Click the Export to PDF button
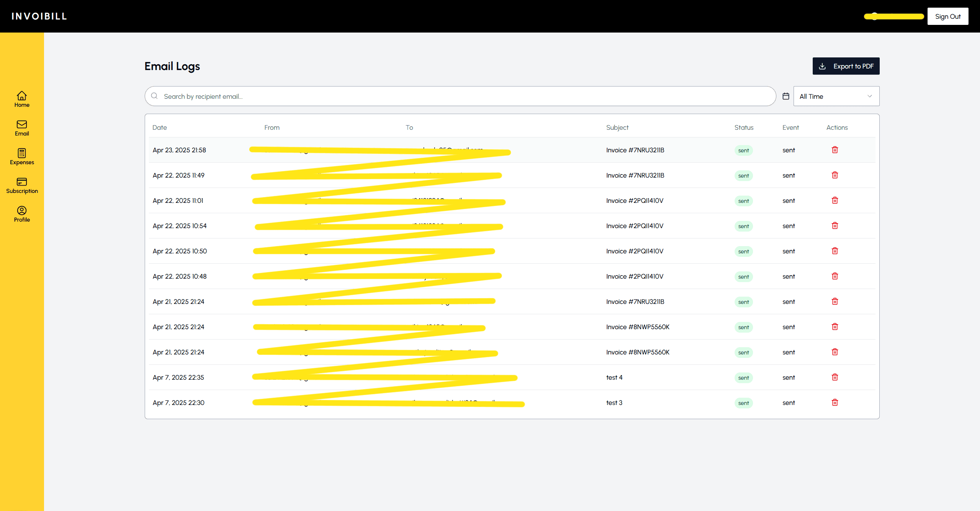The image size is (980, 511). point(846,66)
